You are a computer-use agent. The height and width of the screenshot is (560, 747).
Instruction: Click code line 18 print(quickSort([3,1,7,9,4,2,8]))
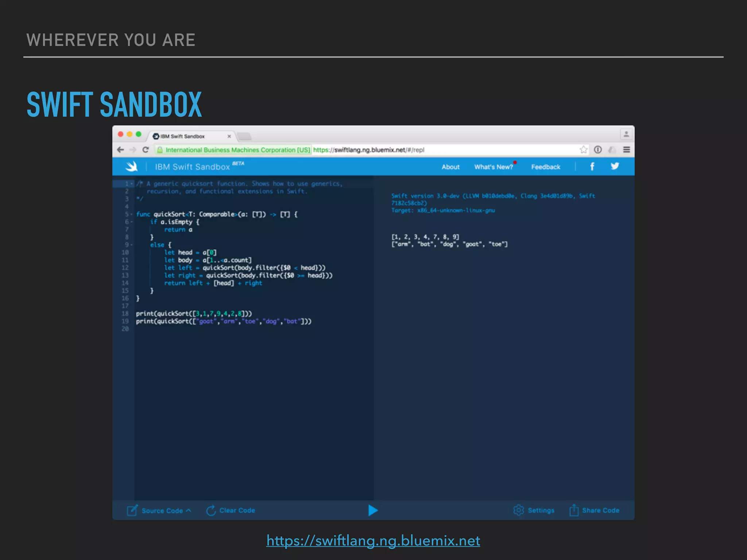(194, 314)
